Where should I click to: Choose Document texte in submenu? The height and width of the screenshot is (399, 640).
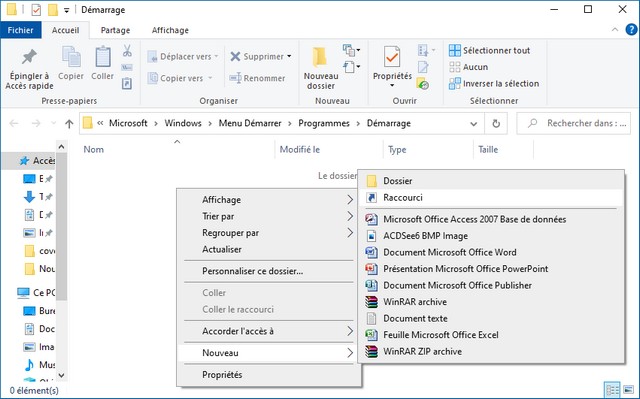tap(491, 319)
